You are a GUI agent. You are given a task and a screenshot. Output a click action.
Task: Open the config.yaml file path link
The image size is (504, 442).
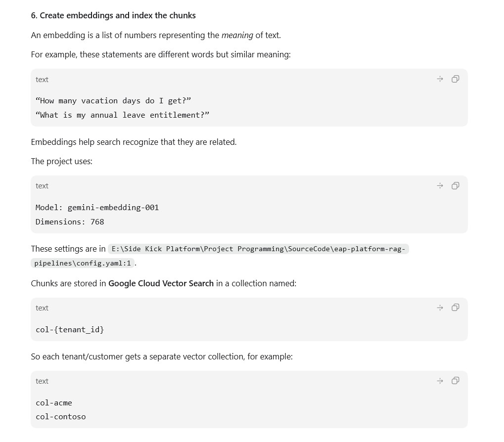pos(258,249)
